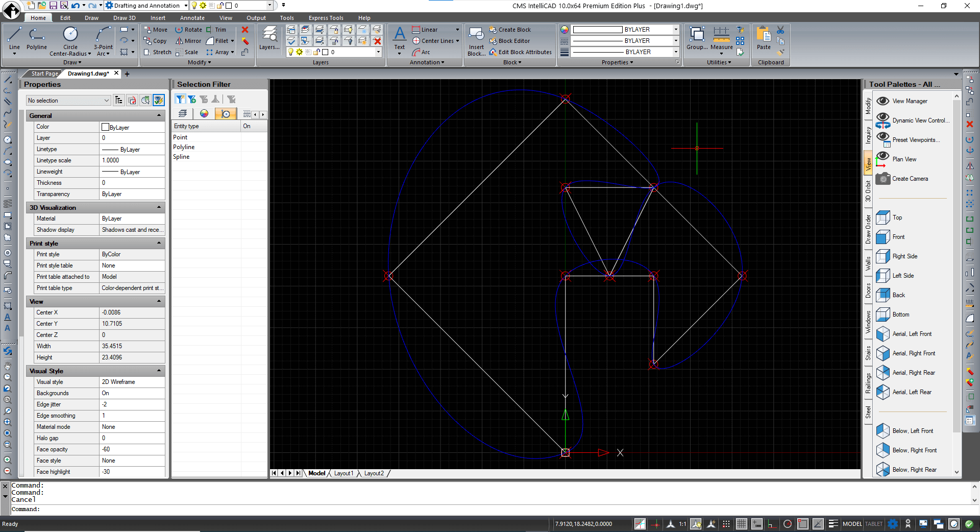The image size is (980, 532).
Task: Toggle polar tracking in status bar
Action: [788, 524]
